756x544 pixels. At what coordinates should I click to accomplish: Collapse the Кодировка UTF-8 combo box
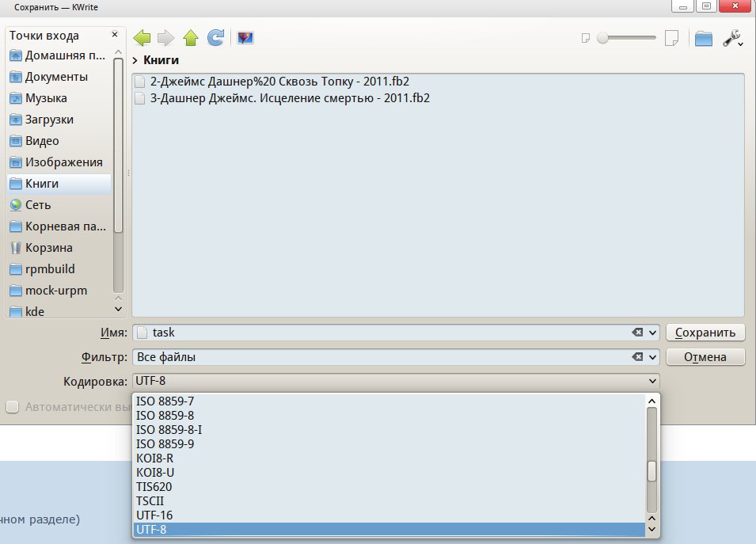click(x=396, y=381)
